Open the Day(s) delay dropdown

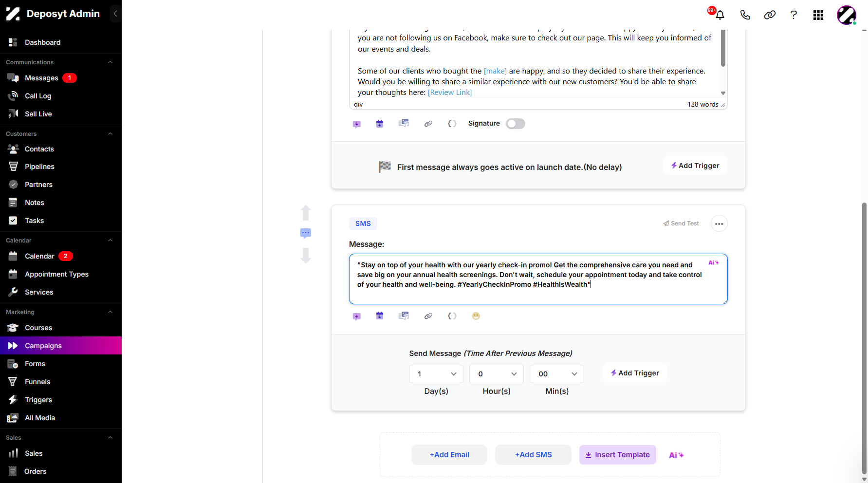[436, 374]
